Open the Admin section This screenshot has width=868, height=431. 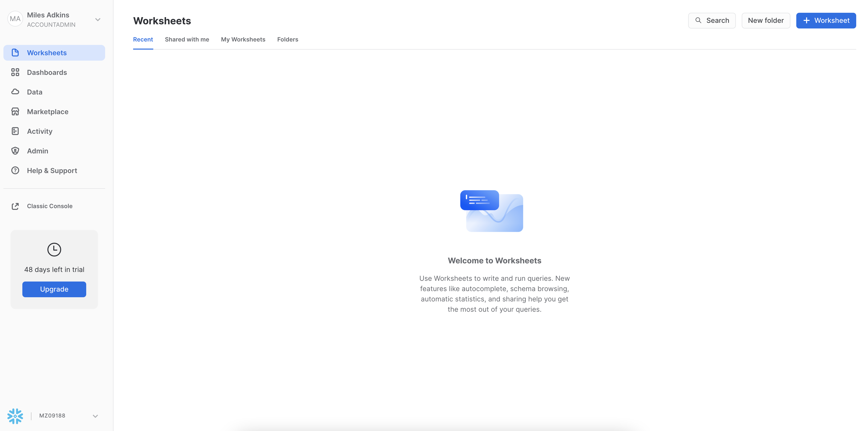pos(54,151)
